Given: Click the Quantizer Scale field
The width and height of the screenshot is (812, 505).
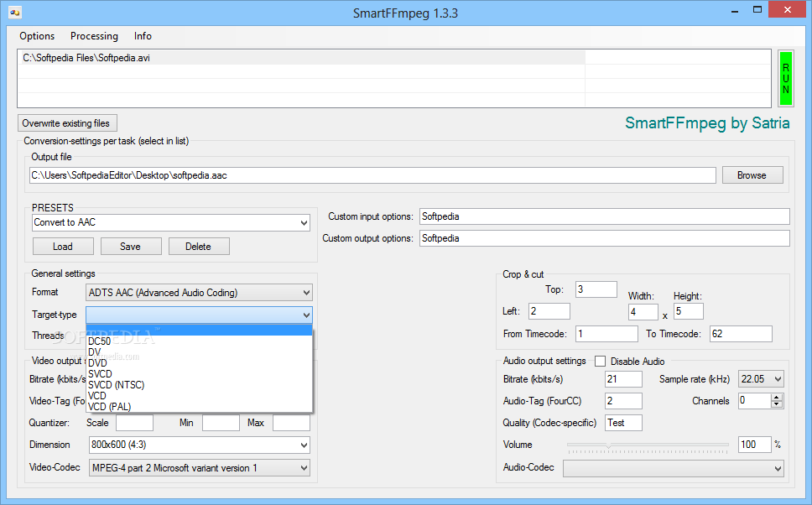Looking at the screenshot, I should point(135,423).
